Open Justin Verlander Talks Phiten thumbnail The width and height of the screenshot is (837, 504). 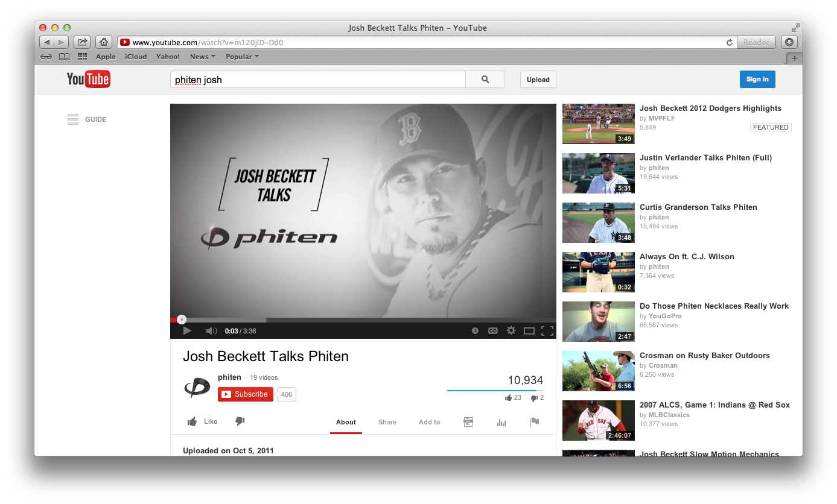[x=598, y=173]
